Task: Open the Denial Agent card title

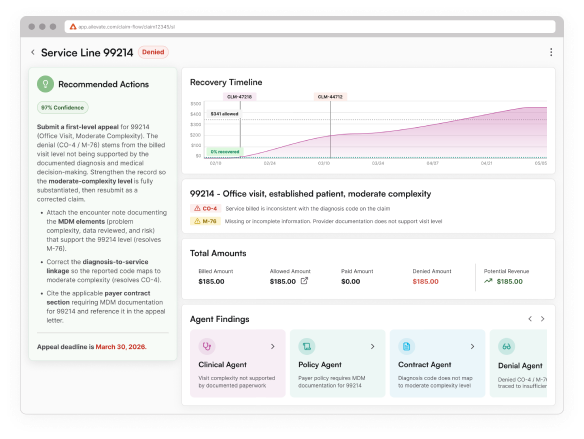Action: pos(520,366)
